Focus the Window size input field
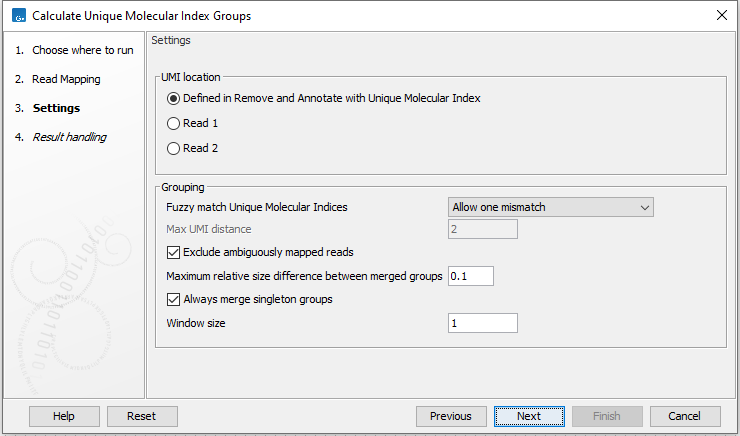The height and width of the screenshot is (436, 740). pos(483,323)
